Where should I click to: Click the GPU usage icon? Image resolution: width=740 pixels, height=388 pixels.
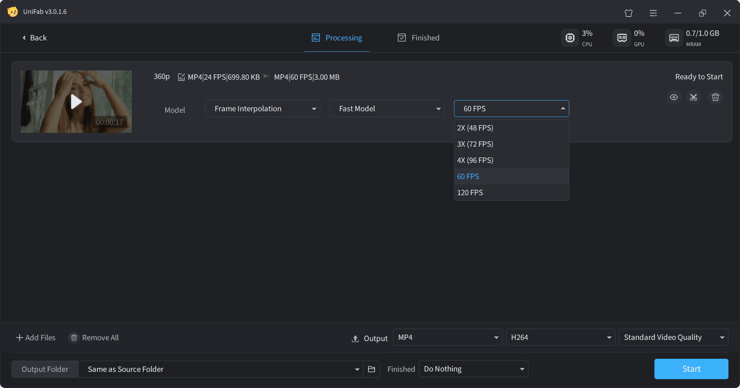coord(622,38)
